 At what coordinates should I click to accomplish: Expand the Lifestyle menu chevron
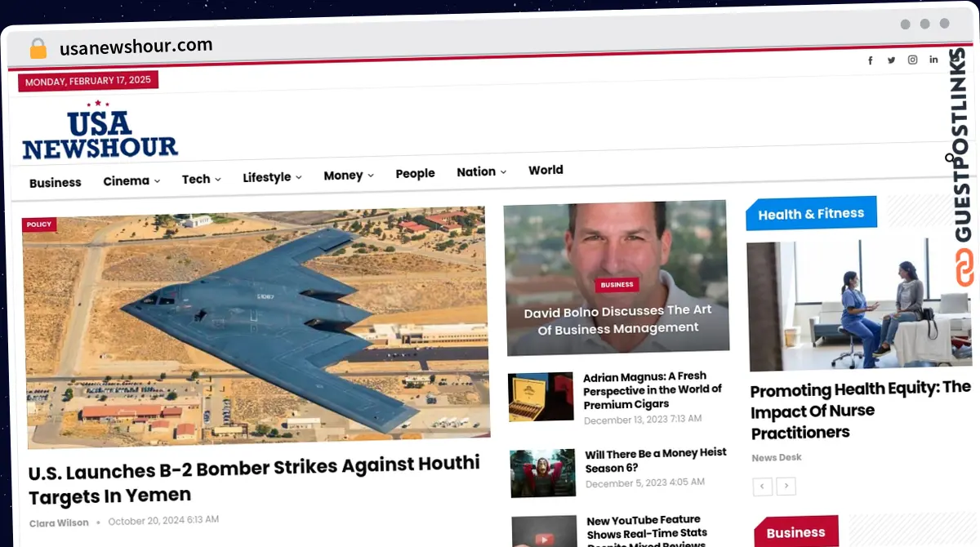pyautogui.click(x=299, y=177)
